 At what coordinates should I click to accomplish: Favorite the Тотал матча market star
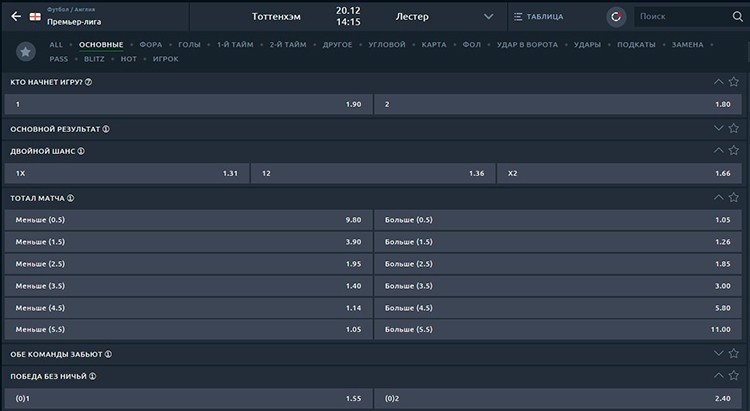point(733,197)
